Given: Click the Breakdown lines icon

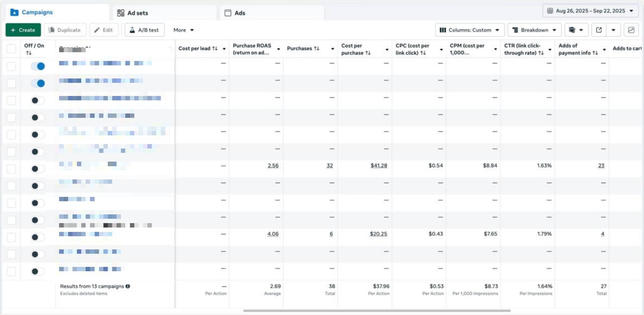Looking at the screenshot, I should pos(515,30).
